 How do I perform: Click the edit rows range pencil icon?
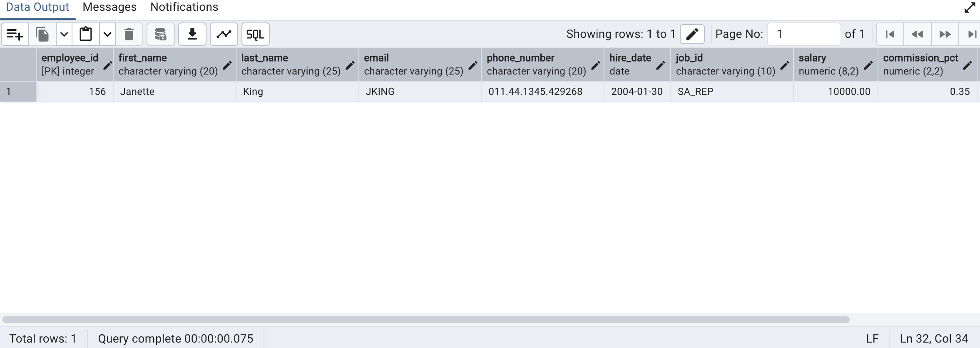click(x=692, y=34)
